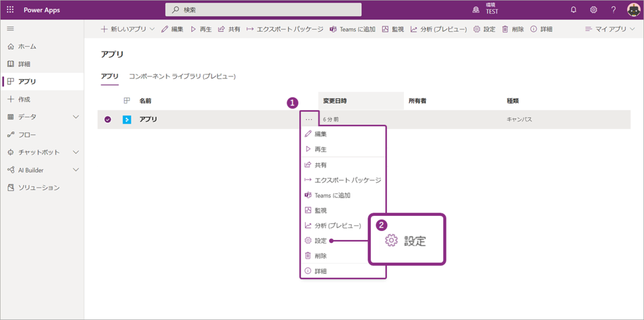Click inside the 検索 search field
Viewport: 644px width, 320px height.
(263, 9)
